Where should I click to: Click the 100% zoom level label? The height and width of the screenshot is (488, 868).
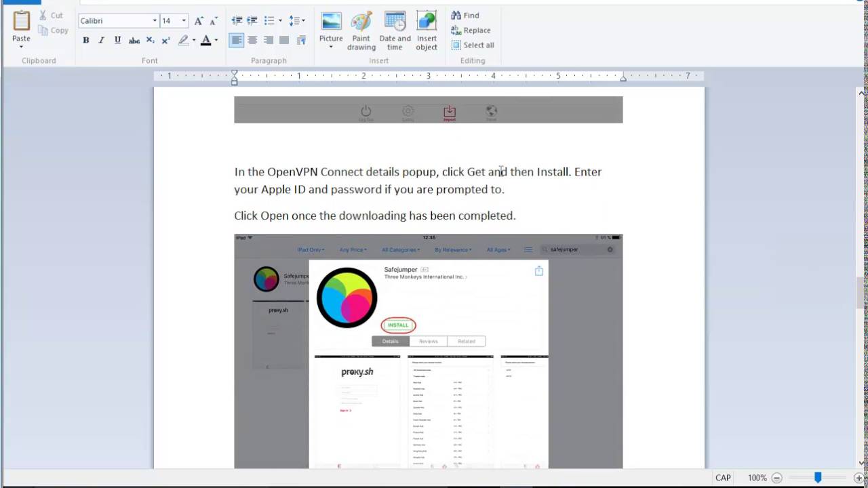[757, 478]
